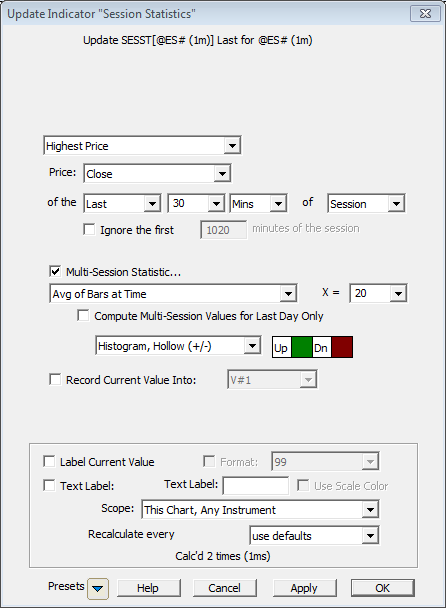Image resolution: width=446 pixels, height=608 pixels.
Task: Open the Presets arrow menu button
Action: pos(98,589)
